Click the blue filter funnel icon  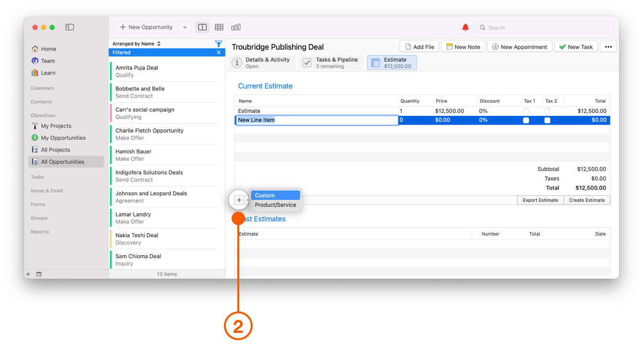(x=219, y=44)
